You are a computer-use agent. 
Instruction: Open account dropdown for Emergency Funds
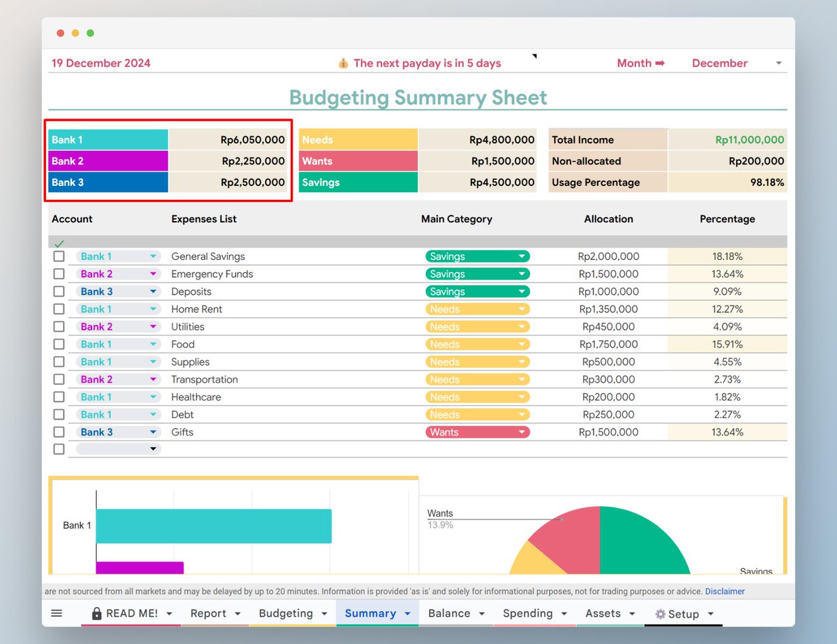click(153, 274)
